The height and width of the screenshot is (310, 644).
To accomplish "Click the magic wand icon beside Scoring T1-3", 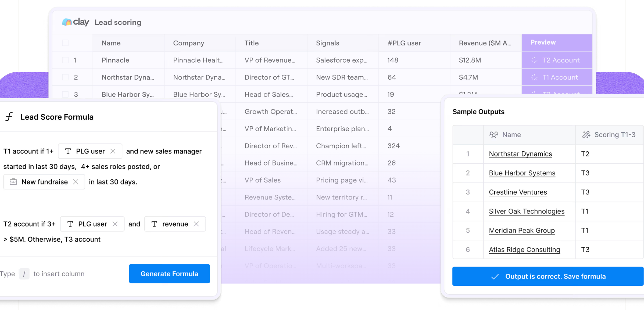I will pyautogui.click(x=586, y=135).
